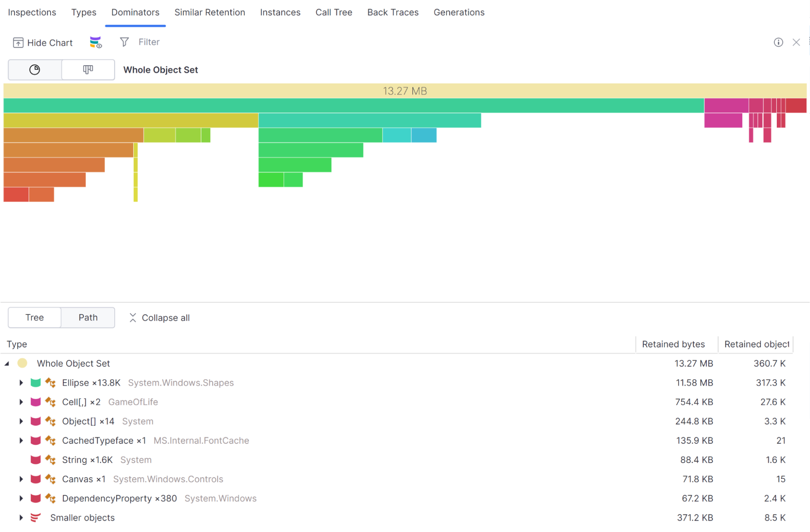Select the Tree view button
Viewport: 810px width, 532px height.
pos(34,317)
